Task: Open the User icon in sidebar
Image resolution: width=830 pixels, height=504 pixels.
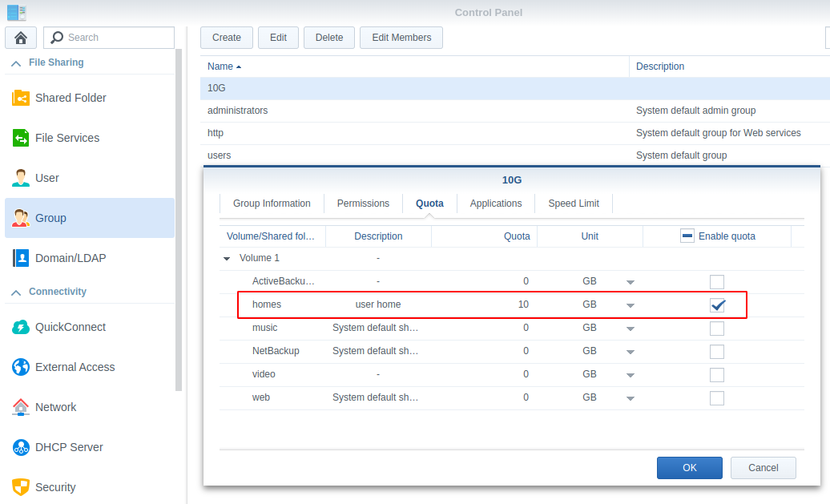Action: pyautogui.click(x=21, y=178)
